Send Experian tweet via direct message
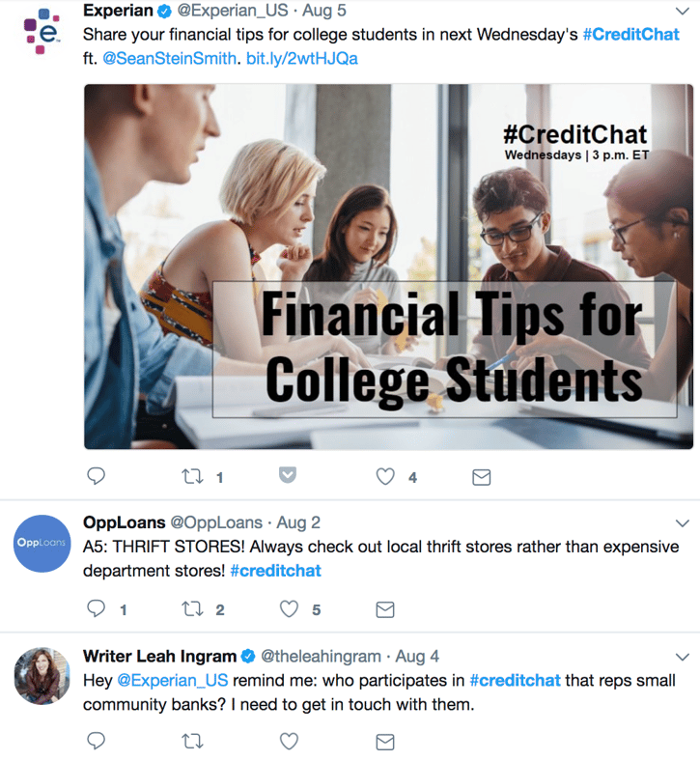The height and width of the screenshot is (761, 700). tap(481, 477)
